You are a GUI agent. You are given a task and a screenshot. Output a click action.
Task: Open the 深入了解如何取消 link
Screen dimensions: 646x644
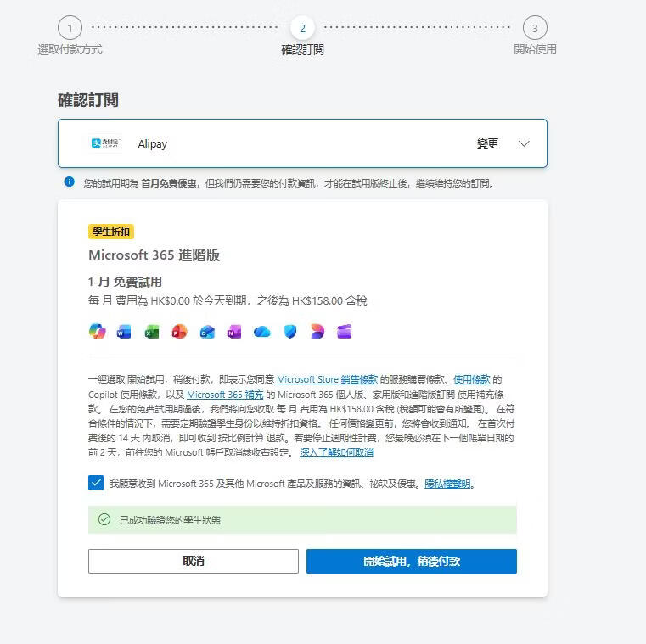pyautogui.click(x=336, y=452)
